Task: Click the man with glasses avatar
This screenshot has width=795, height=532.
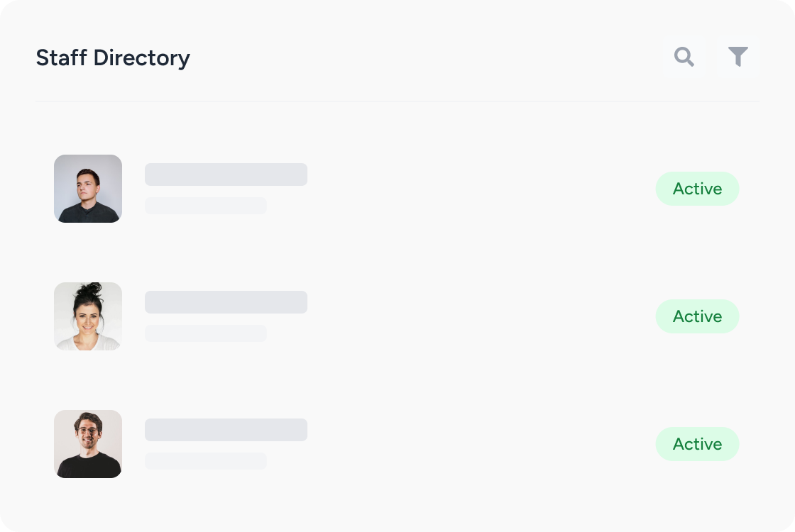Action: coord(88,444)
